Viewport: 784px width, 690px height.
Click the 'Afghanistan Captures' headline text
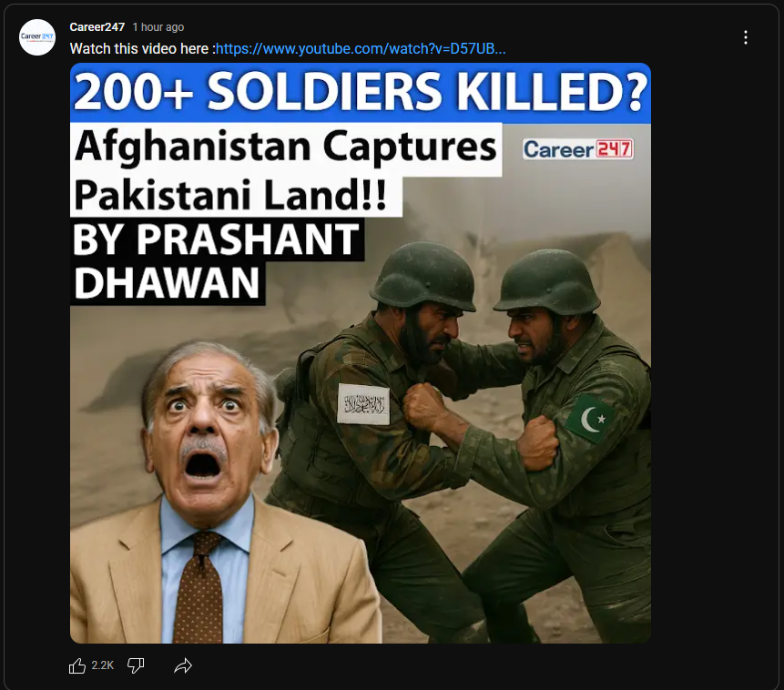tap(286, 148)
